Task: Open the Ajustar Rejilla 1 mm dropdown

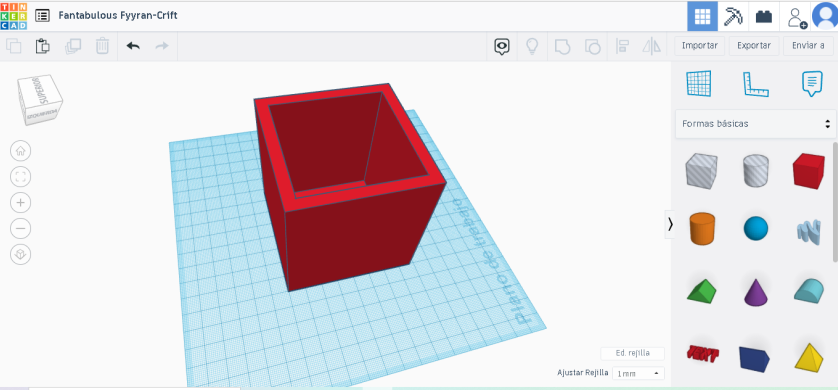Action: click(x=638, y=373)
